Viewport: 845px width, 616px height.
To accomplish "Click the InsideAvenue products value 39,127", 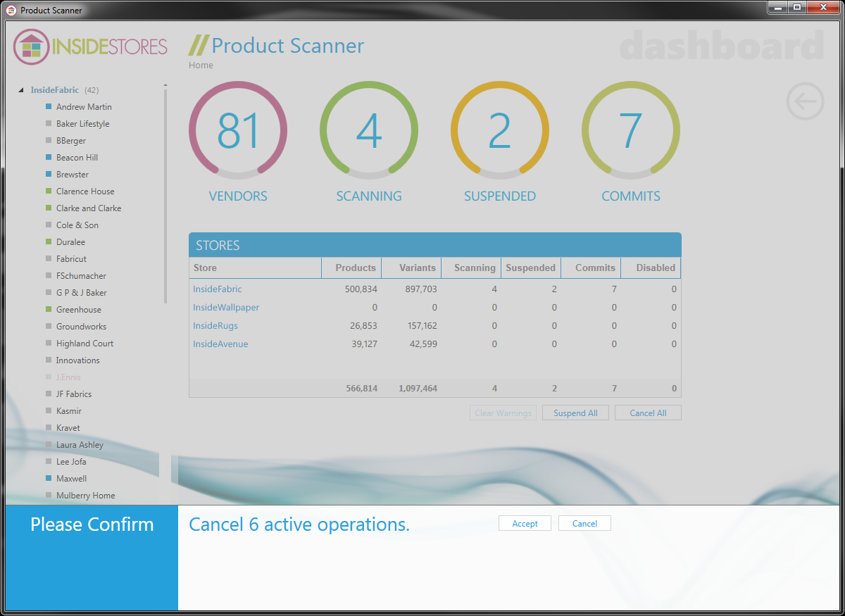I will pos(363,344).
